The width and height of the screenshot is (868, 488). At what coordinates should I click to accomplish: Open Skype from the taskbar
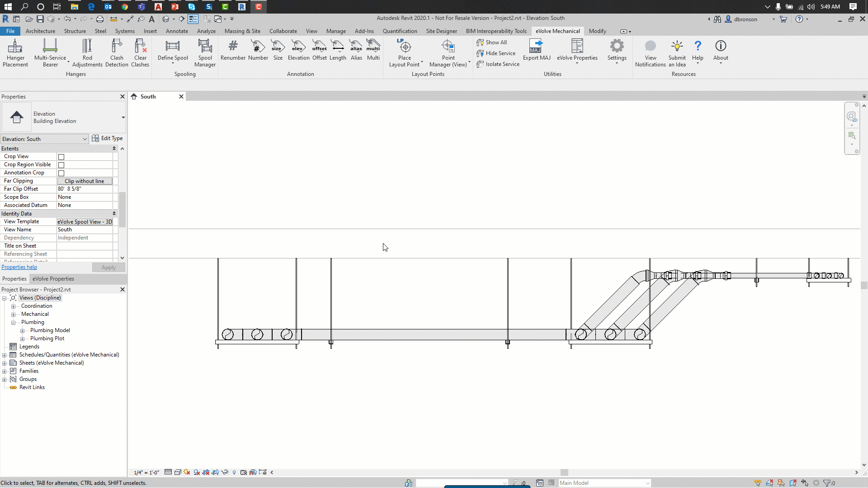point(192,7)
